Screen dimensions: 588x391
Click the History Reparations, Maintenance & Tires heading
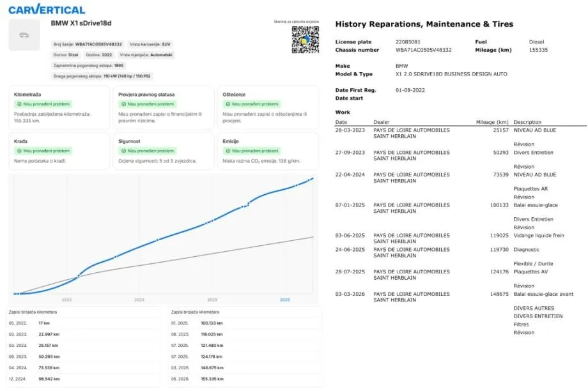pyautogui.click(x=424, y=24)
